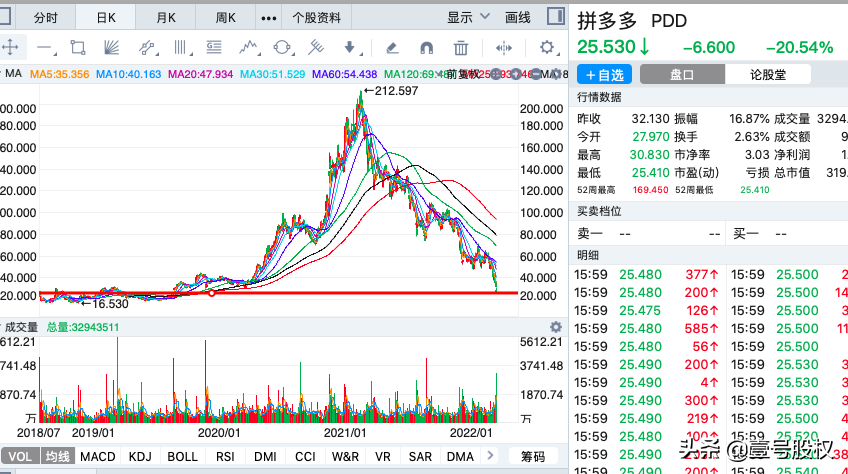Select the 盘口 tab

click(x=683, y=75)
